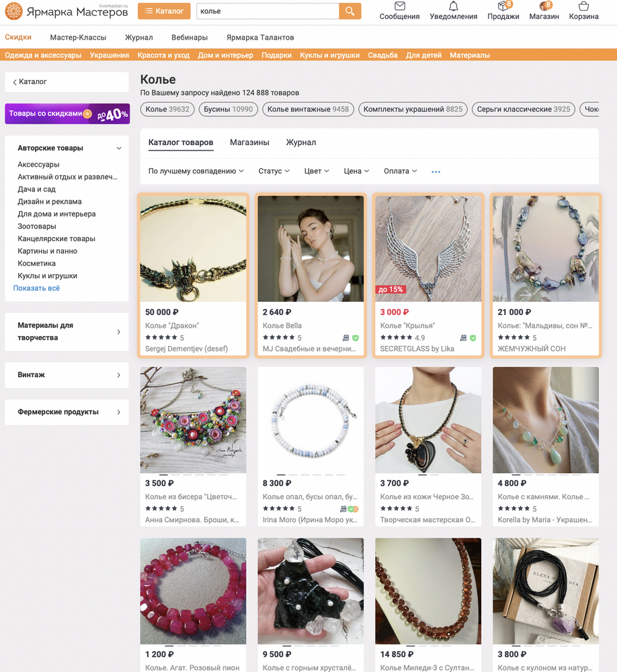Click the Ярмарка Мастеров logo
617x672 pixels.
pos(67,11)
